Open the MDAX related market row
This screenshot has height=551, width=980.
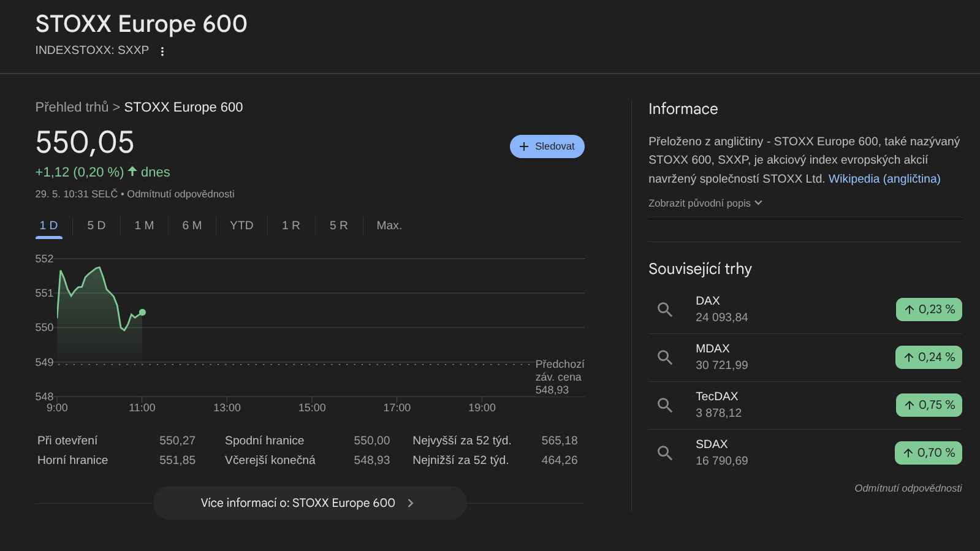(805, 357)
